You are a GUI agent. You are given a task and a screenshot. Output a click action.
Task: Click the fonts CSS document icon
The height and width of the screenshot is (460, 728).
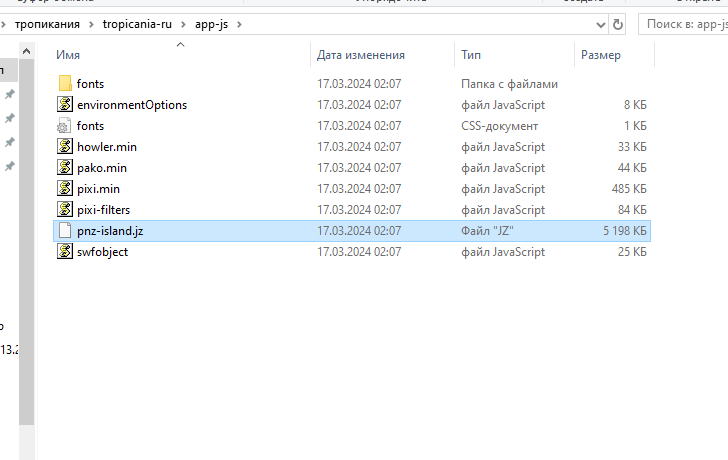[x=64, y=126]
